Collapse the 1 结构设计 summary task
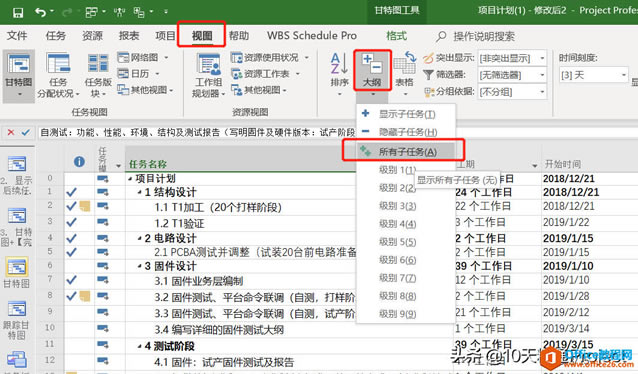Viewport: 638px width, 374px height. [139, 192]
